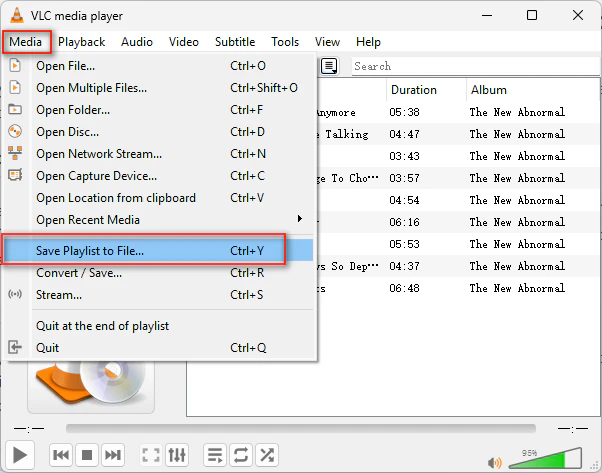Click the capture device icon
This screenshot has height=473, width=602.
coord(15,175)
